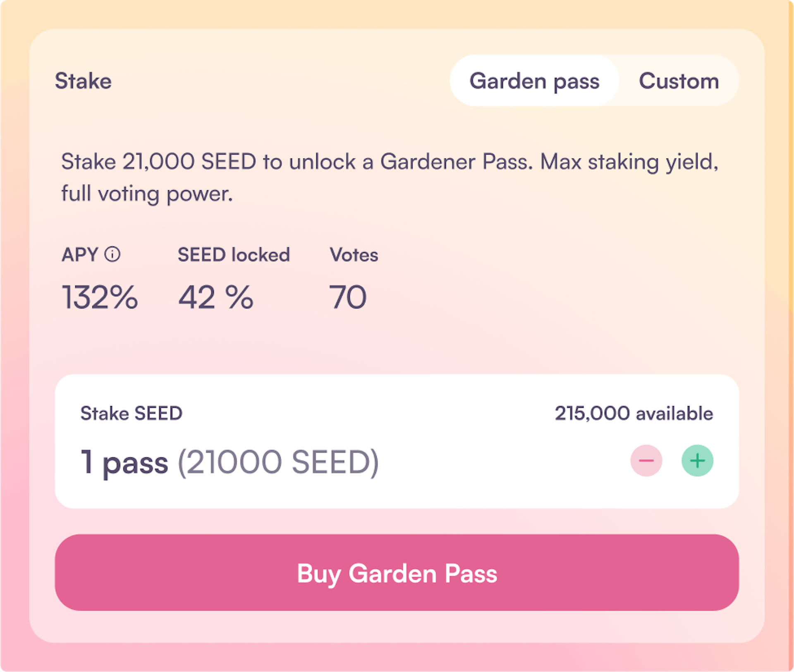Click the 215,000 available balance
Image resolution: width=794 pixels, height=672 pixels.
(634, 413)
